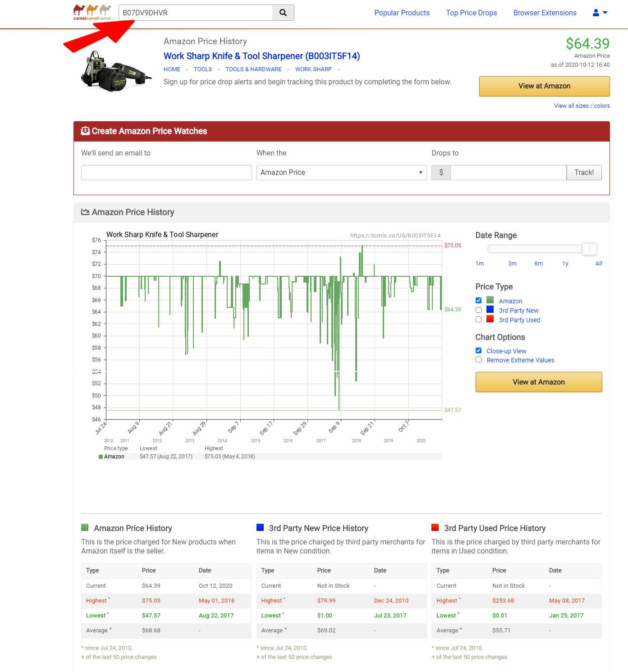The height and width of the screenshot is (672, 628).
Task: Click the Amazon current date Oct 12, 2020
Action: (x=215, y=586)
